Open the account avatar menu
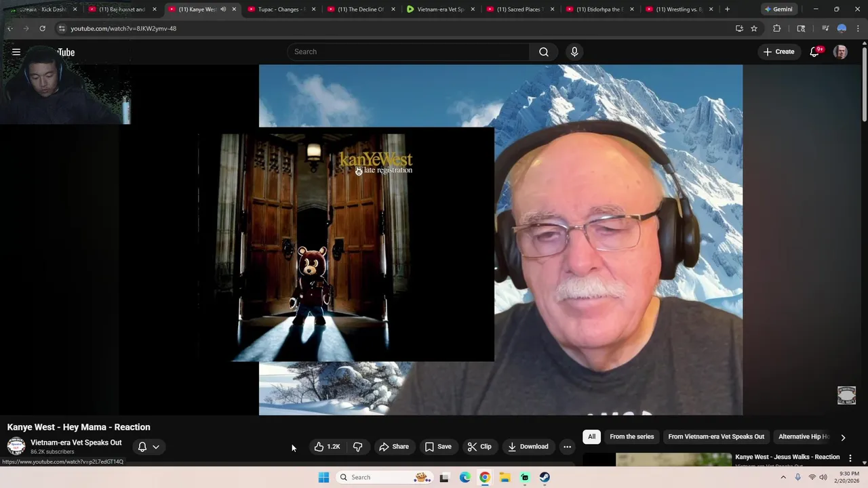The width and height of the screenshot is (868, 488). click(x=840, y=52)
